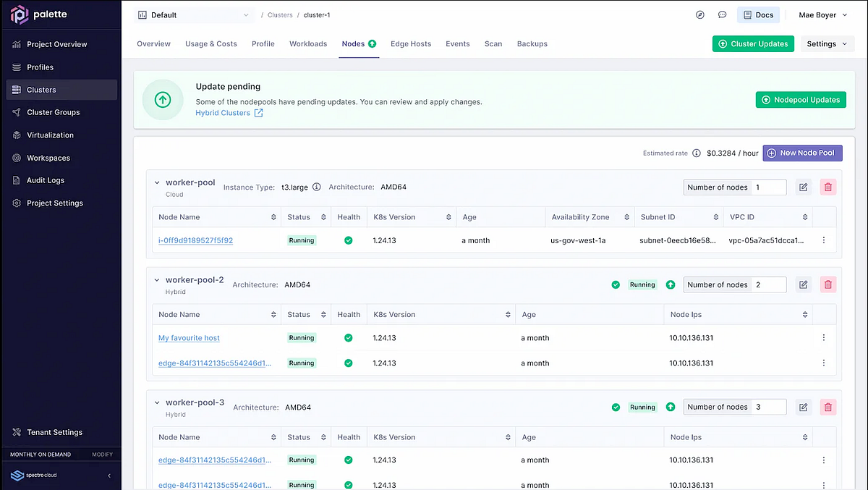This screenshot has width=868, height=490.
Task: Click the edit icon for worker-pool
Action: [803, 187]
